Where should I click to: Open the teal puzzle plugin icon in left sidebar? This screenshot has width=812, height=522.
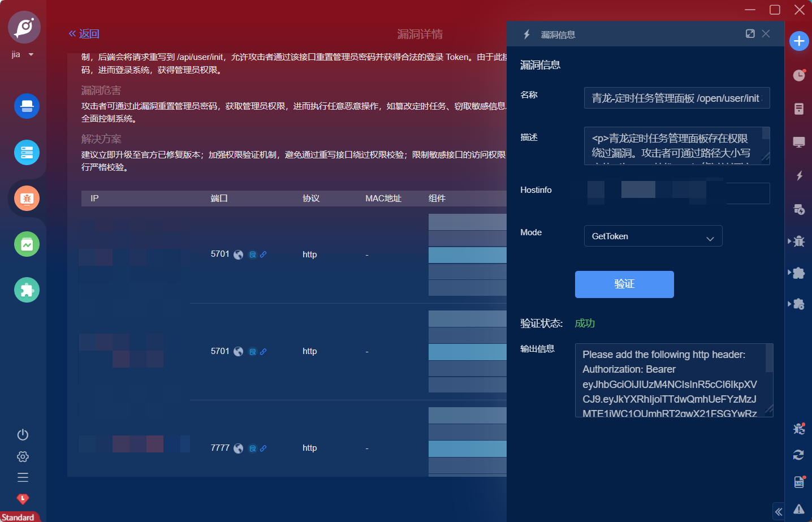[x=27, y=290]
